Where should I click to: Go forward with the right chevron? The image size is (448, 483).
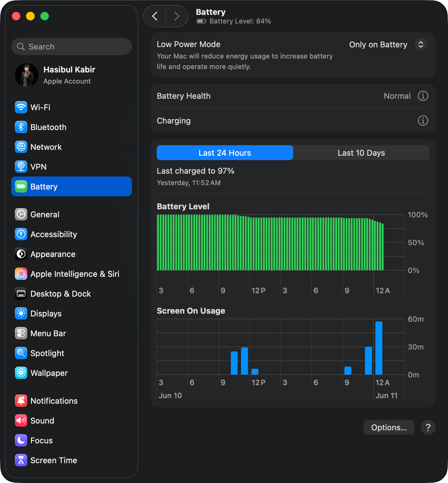click(x=177, y=16)
